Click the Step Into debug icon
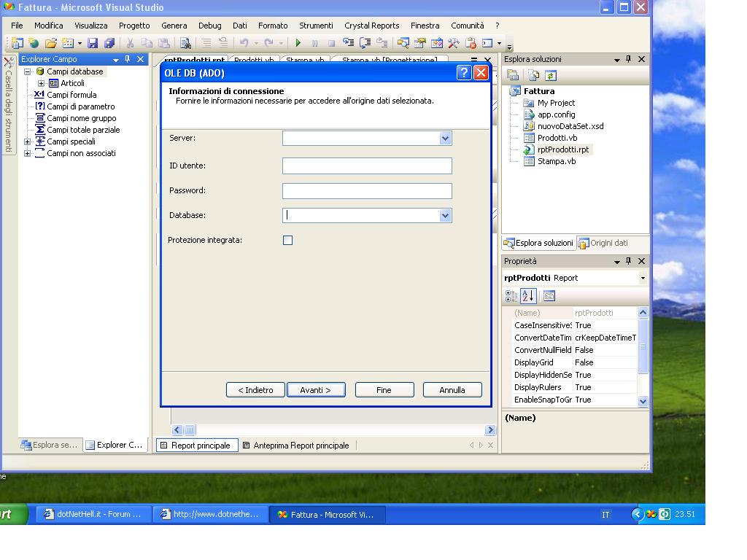The image size is (747, 560). (348, 43)
